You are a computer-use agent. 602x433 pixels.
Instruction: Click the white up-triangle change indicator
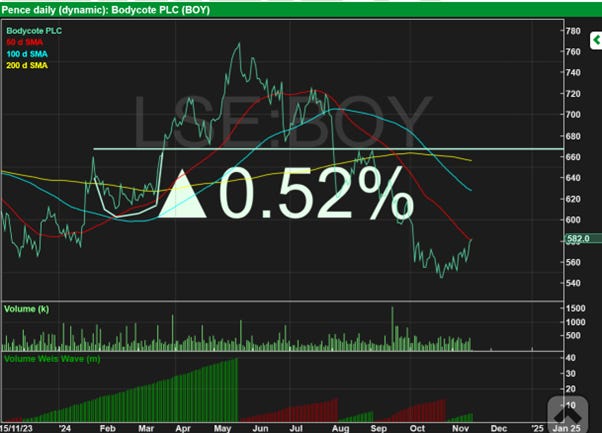pos(182,194)
